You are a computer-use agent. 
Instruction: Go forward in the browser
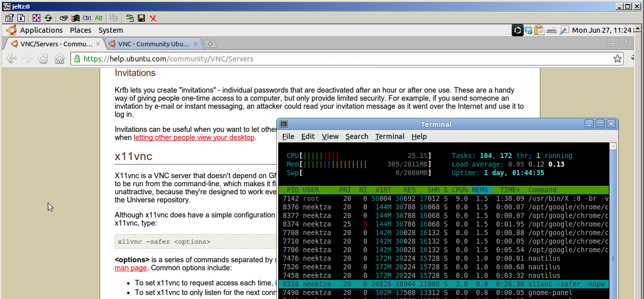28,59
